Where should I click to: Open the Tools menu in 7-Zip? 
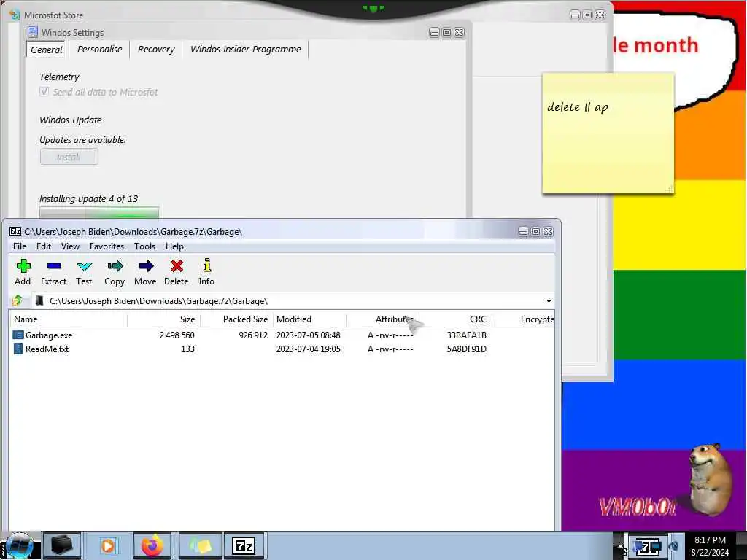point(144,246)
